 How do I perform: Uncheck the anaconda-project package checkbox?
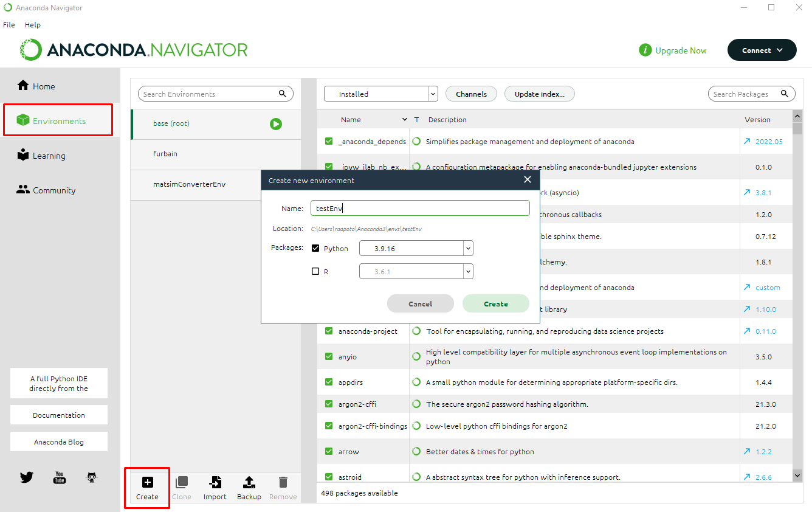(329, 331)
